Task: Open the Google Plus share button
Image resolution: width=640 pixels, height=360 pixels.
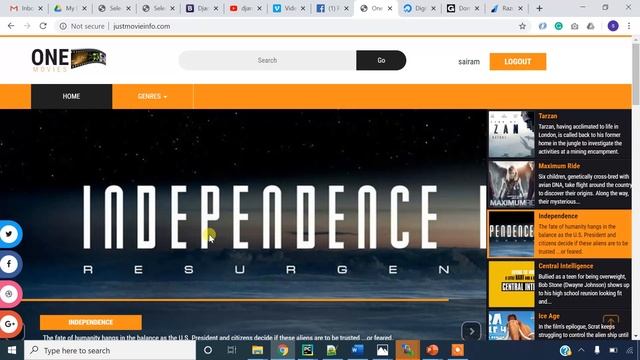Action: pos(9,324)
